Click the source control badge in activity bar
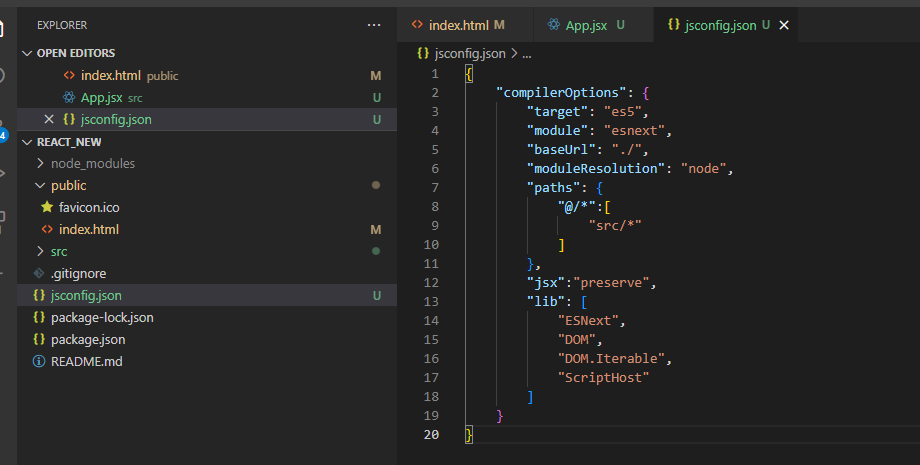 3,135
